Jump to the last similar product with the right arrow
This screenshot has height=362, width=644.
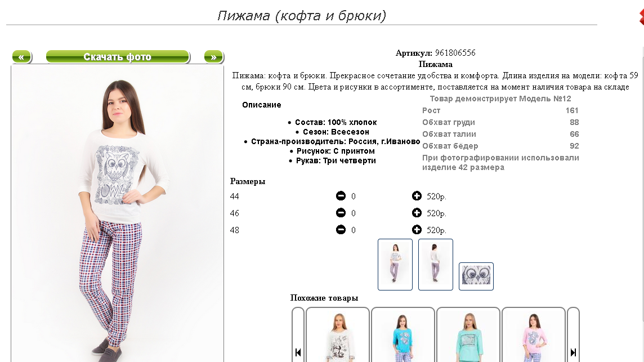coord(573,352)
